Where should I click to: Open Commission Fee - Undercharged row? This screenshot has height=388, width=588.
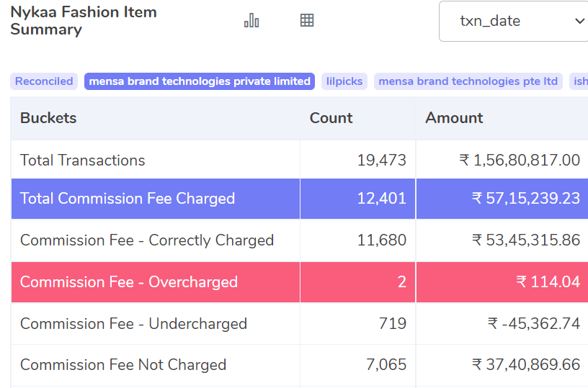point(300,324)
